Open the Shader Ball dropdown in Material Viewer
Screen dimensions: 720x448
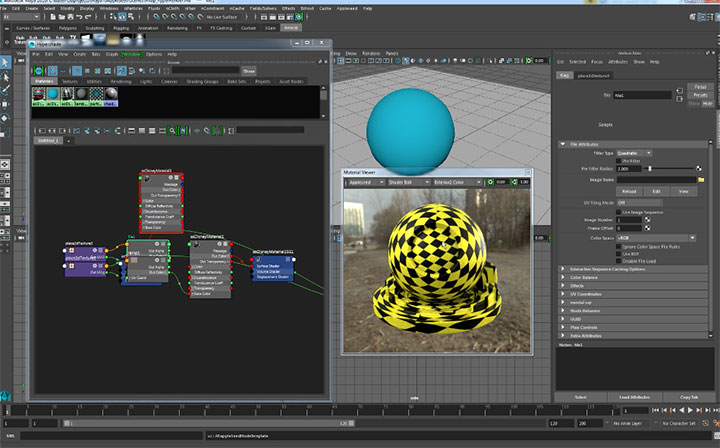point(408,182)
